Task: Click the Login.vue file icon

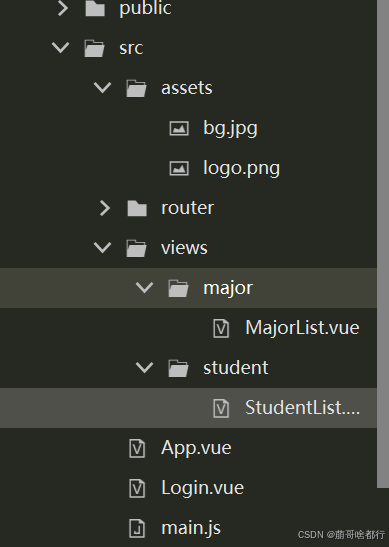Action: click(137, 488)
